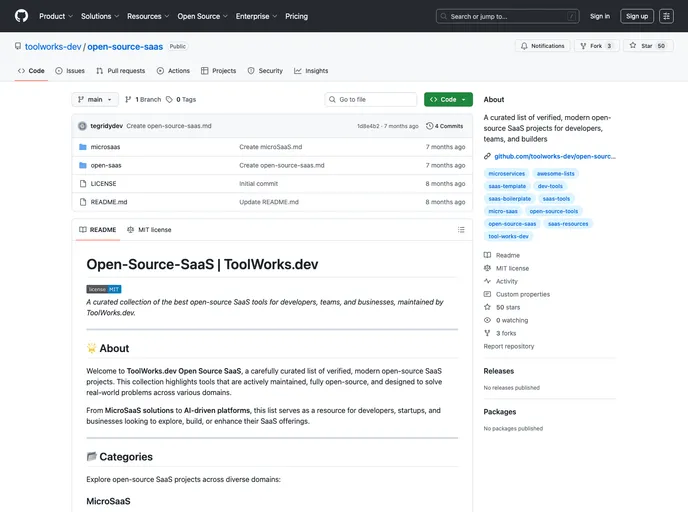
Task: Open Activity link in sidebar
Action: coord(501,281)
